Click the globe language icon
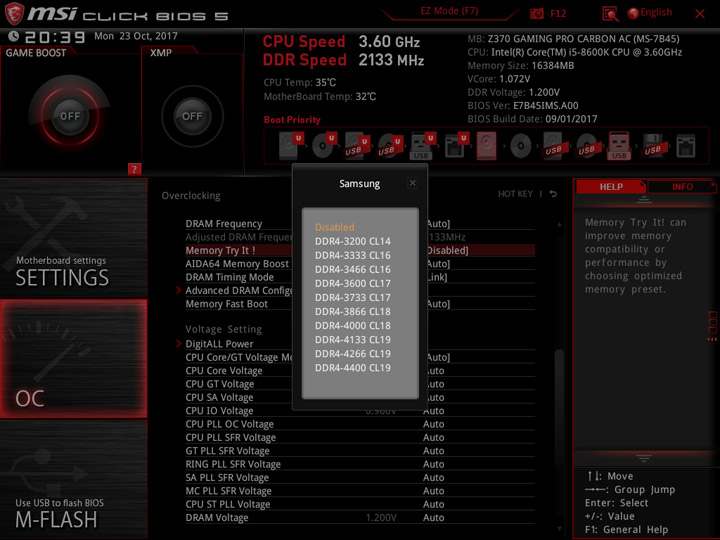The width and height of the screenshot is (720, 540). point(633,13)
